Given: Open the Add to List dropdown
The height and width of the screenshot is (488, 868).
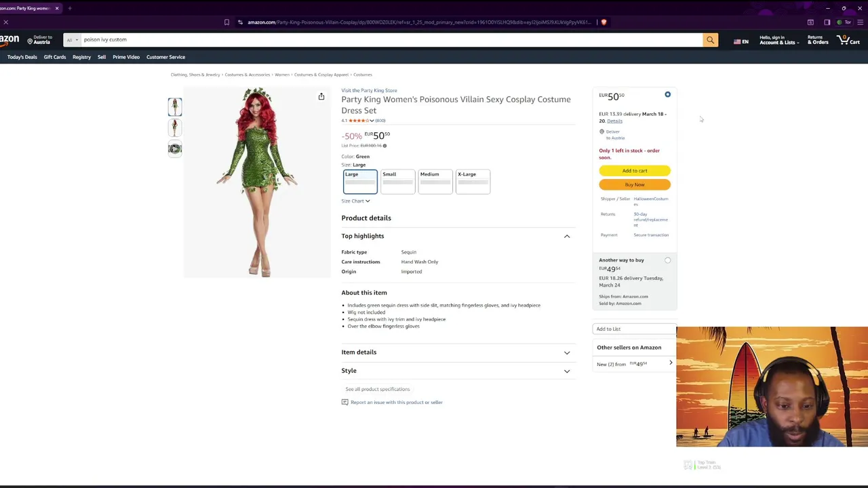Looking at the screenshot, I should point(634,329).
